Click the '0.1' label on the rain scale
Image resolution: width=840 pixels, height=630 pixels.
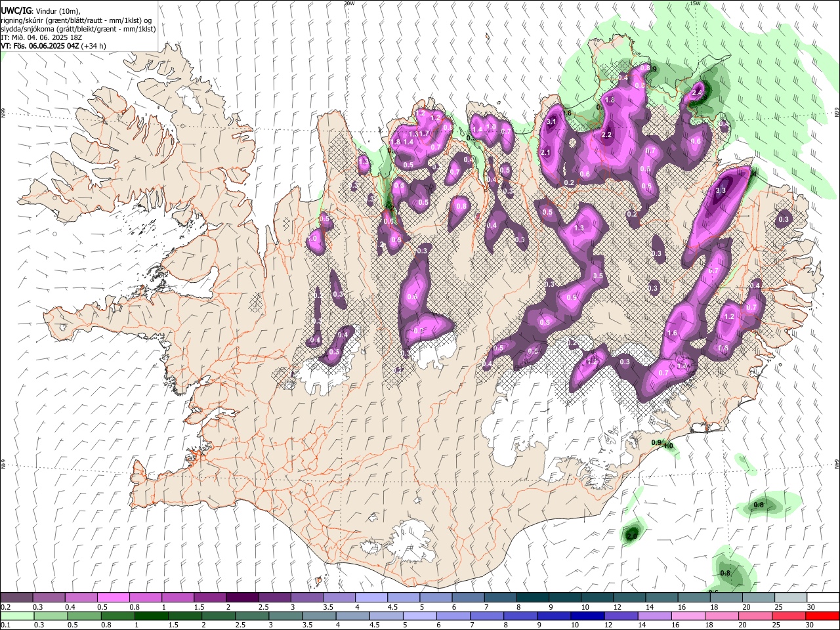5,625
